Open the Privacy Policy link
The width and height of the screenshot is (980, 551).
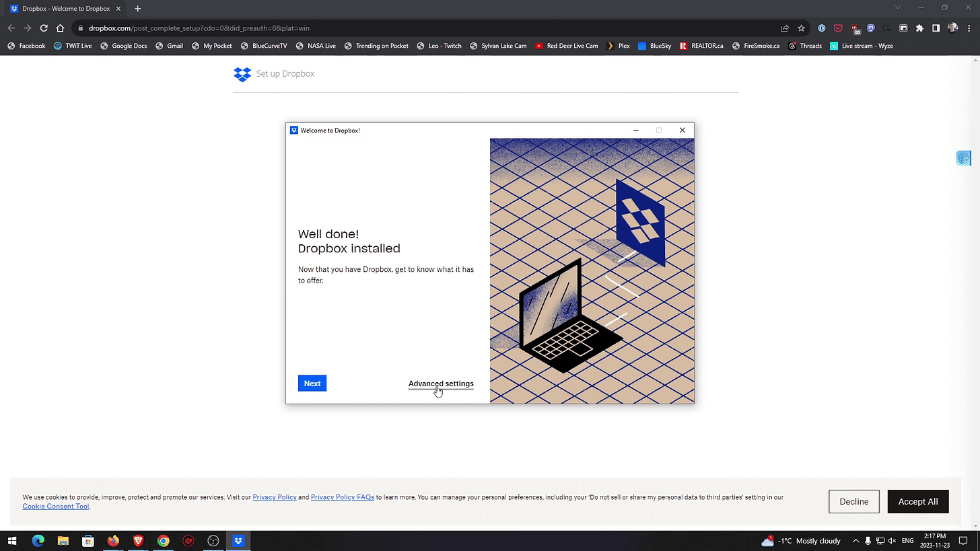coord(275,497)
